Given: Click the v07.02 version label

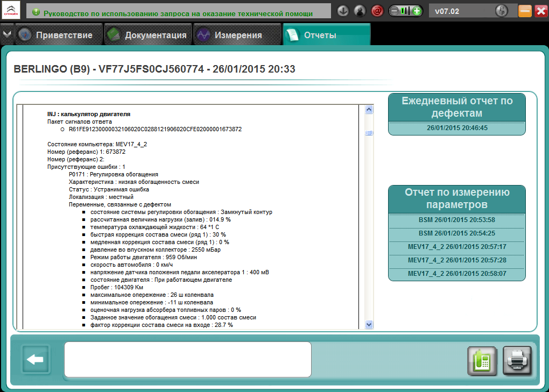Looking at the screenshot, I should coord(447,11).
